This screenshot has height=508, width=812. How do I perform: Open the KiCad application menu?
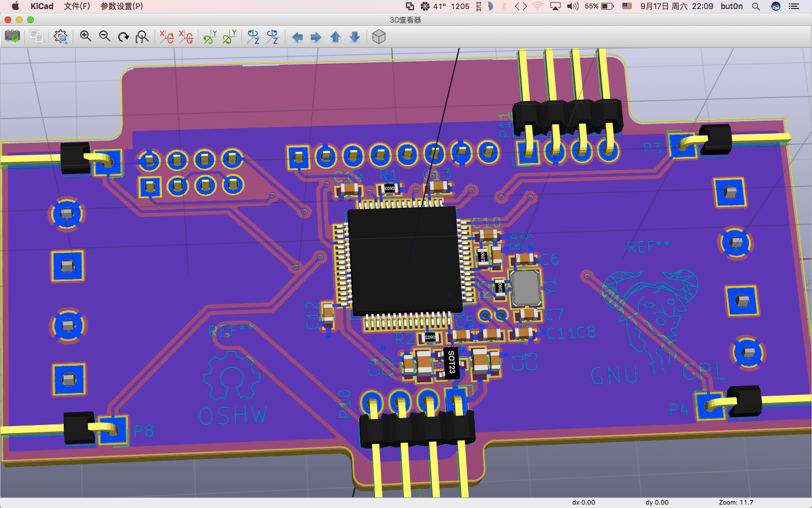[x=42, y=6]
